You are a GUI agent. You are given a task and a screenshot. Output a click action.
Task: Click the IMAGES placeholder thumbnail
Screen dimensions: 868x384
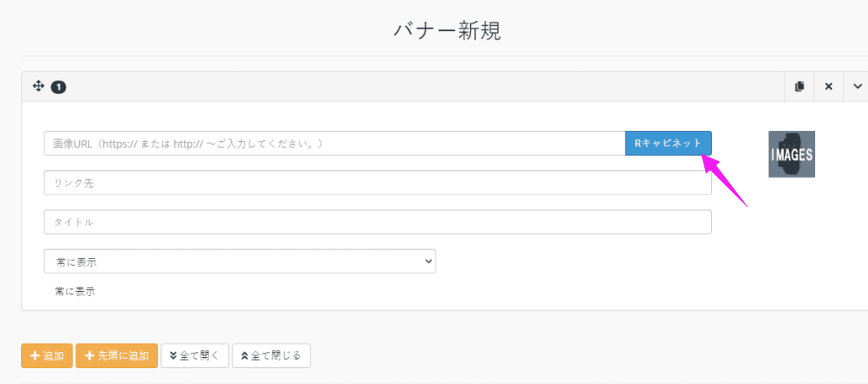click(x=792, y=154)
